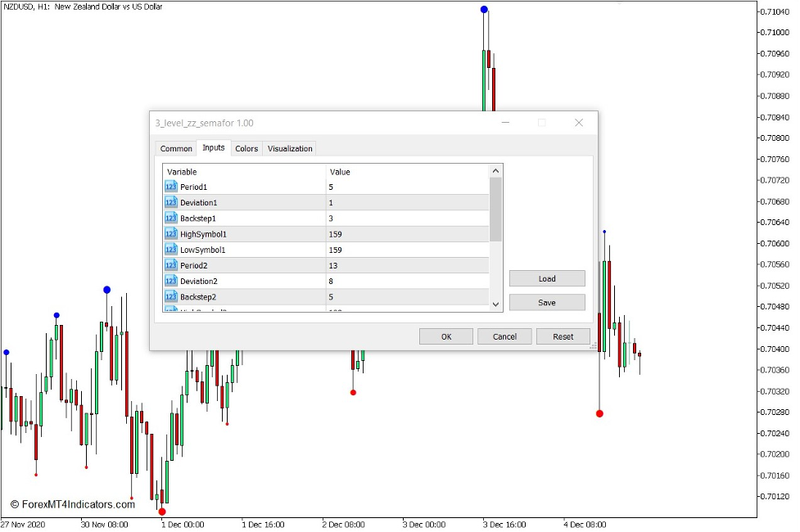Select the Inputs tab

(213, 148)
